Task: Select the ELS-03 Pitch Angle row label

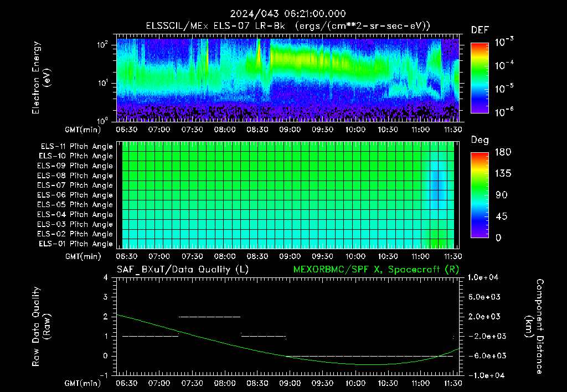Action: click(75, 224)
